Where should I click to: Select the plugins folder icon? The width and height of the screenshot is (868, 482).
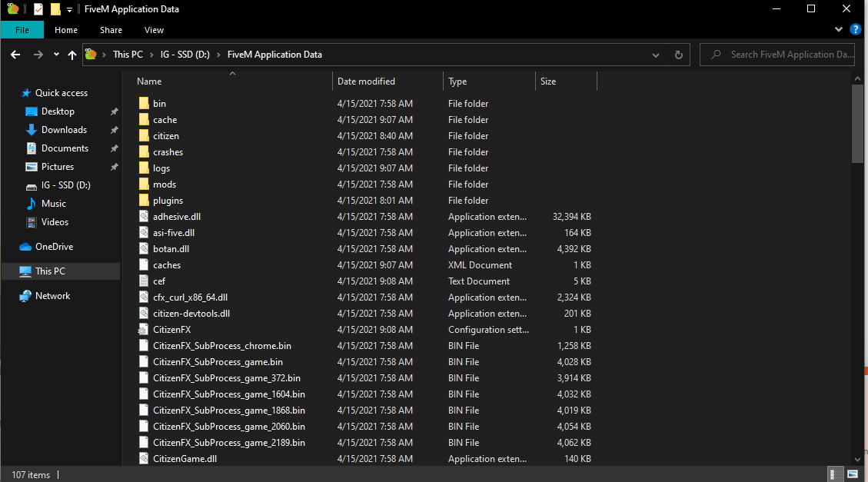pyautogui.click(x=144, y=201)
